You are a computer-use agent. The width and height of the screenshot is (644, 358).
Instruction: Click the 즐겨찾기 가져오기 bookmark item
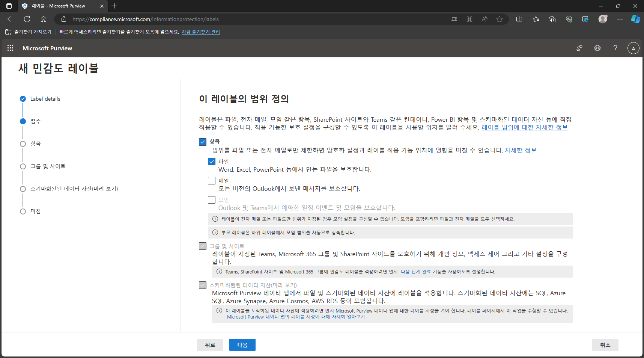[29, 32]
